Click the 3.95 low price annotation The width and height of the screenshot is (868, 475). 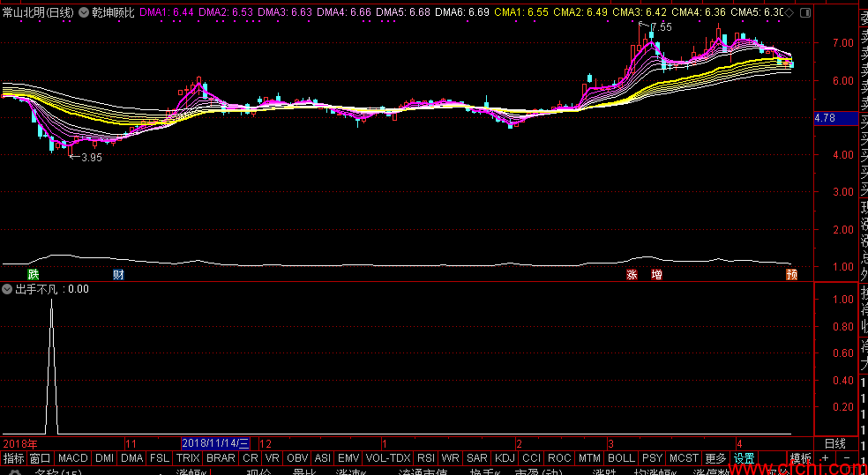coord(92,158)
